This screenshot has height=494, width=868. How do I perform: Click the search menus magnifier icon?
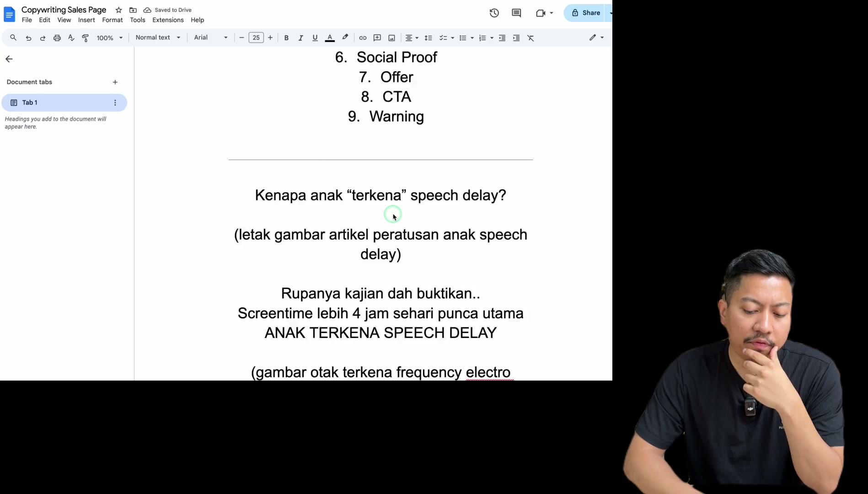[13, 38]
